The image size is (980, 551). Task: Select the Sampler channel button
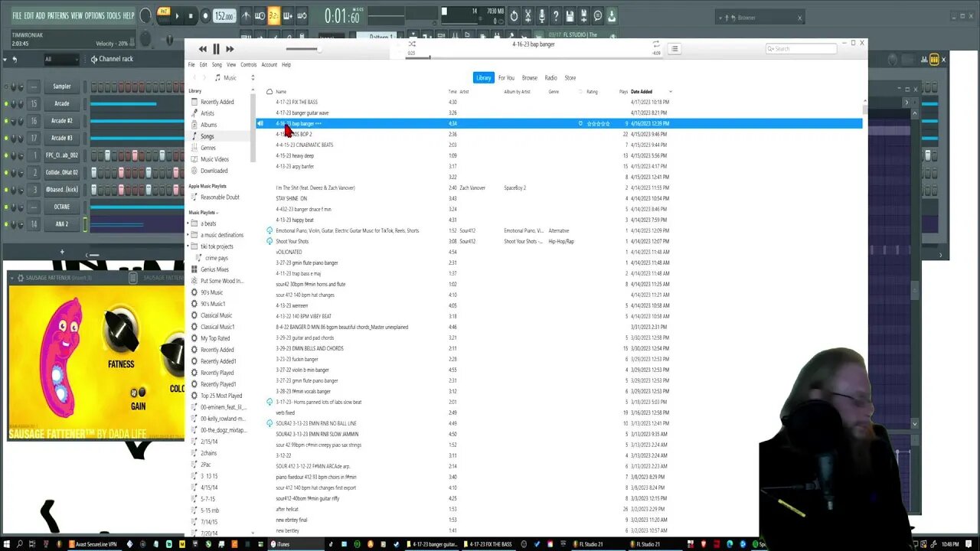click(x=62, y=86)
